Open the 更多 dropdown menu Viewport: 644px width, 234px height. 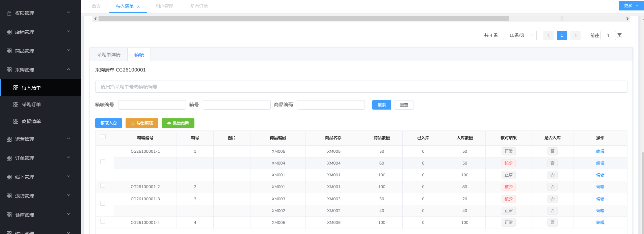631,6
